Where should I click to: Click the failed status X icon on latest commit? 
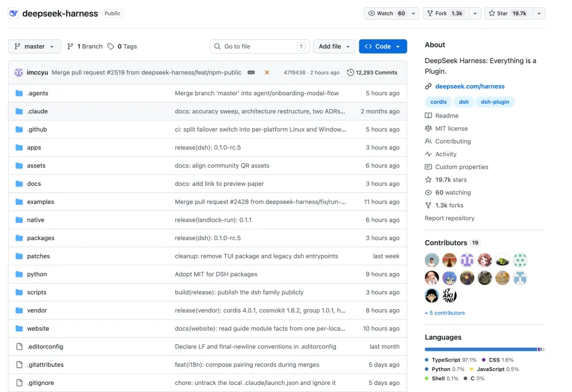pos(267,73)
